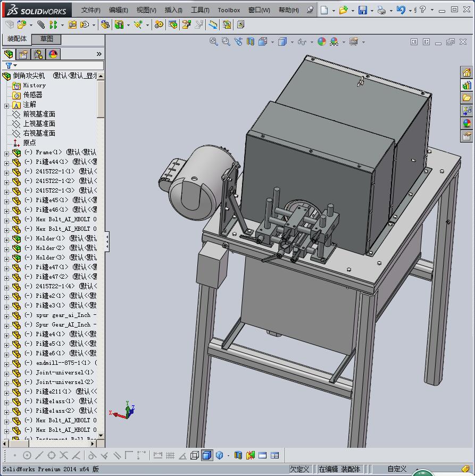Open the Toolbox menu
Viewport: 475px width, 476px height.
pyautogui.click(x=229, y=10)
